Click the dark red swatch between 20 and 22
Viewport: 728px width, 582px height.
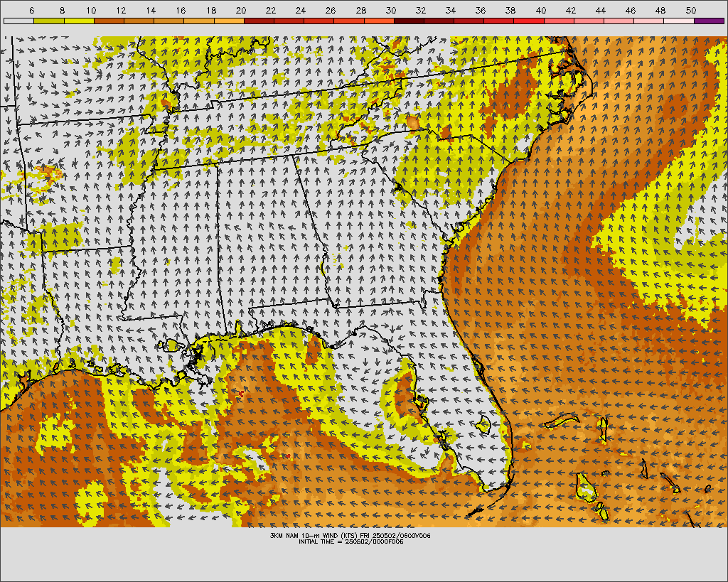(x=259, y=21)
